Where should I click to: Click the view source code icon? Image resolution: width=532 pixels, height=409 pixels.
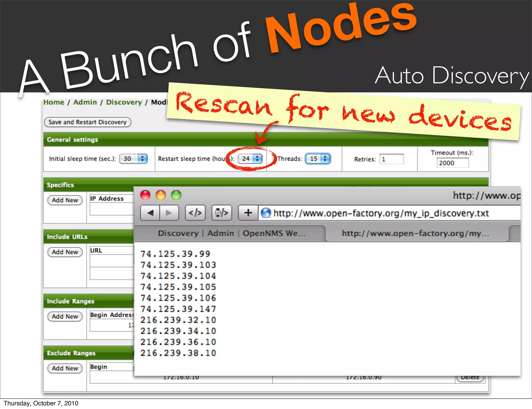click(x=195, y=213)
